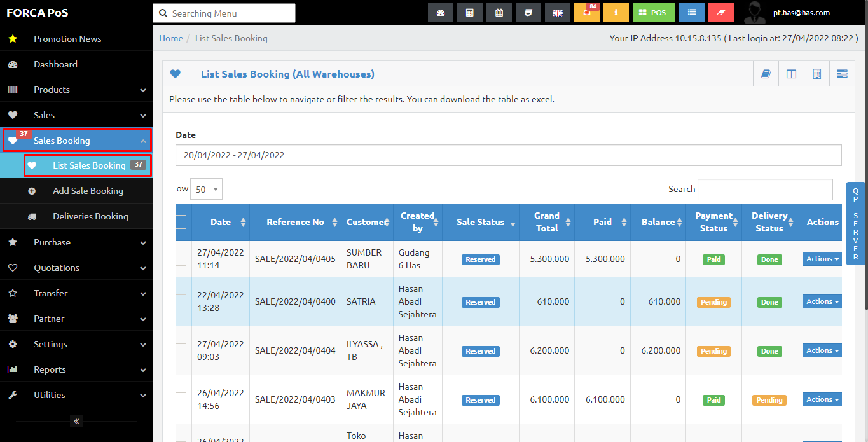
Task: Click Pending payment status of SATRIA row
Action: click(713, 302)
